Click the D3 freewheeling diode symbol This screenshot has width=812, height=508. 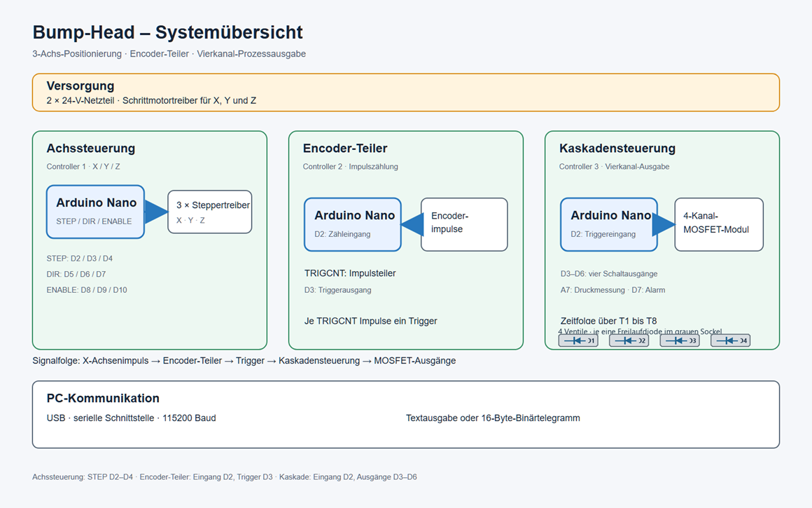(x=680, y=341)
